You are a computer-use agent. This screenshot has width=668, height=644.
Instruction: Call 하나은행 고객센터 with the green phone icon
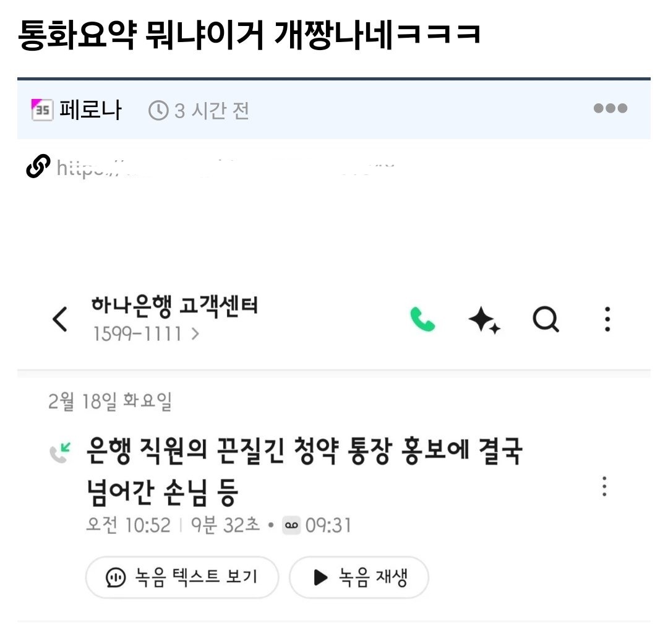click(x=422, y=319)
